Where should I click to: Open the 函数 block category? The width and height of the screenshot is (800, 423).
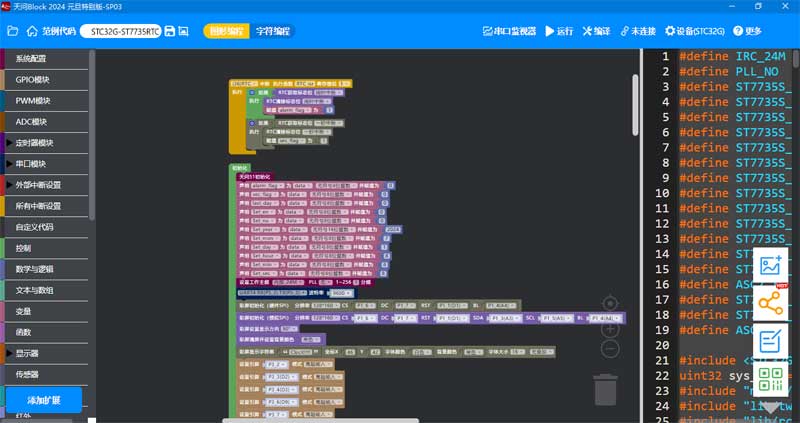pos(46,332)
